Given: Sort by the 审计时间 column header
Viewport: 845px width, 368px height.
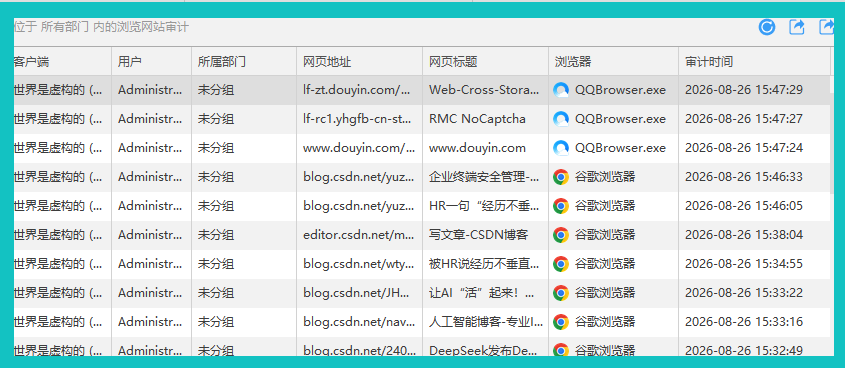Looking at the screenshot, I should click(x=754, y=62).
